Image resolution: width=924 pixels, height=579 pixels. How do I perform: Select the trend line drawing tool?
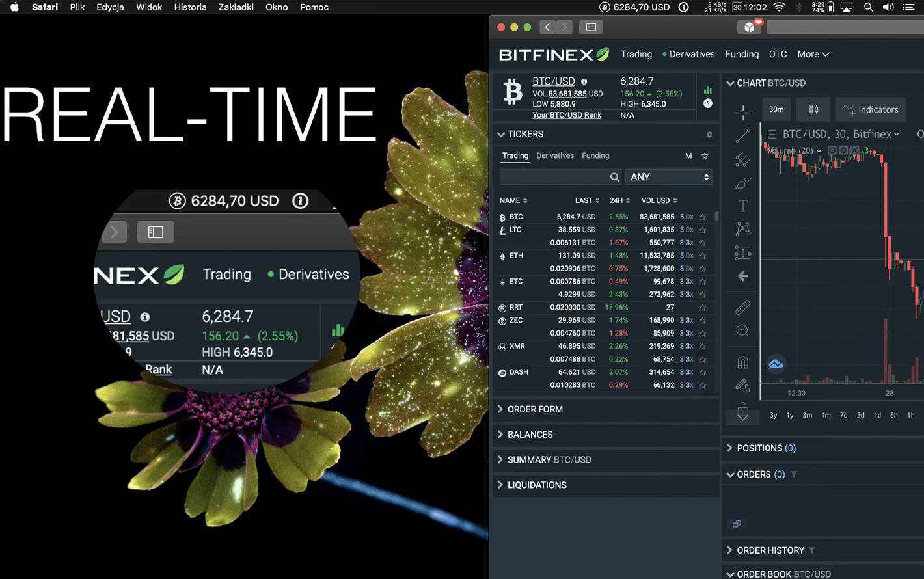[742, 136]
